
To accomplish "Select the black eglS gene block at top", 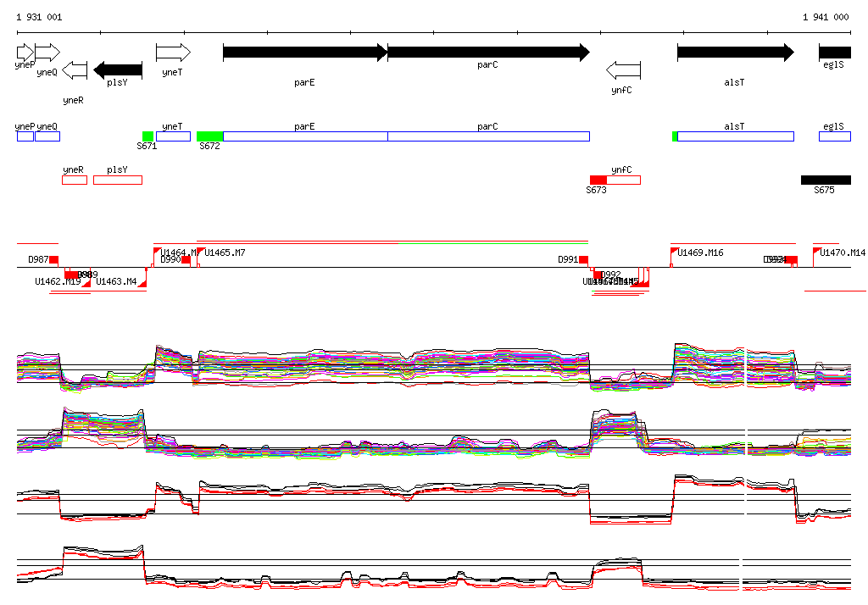I will click(x=835, y=53).
